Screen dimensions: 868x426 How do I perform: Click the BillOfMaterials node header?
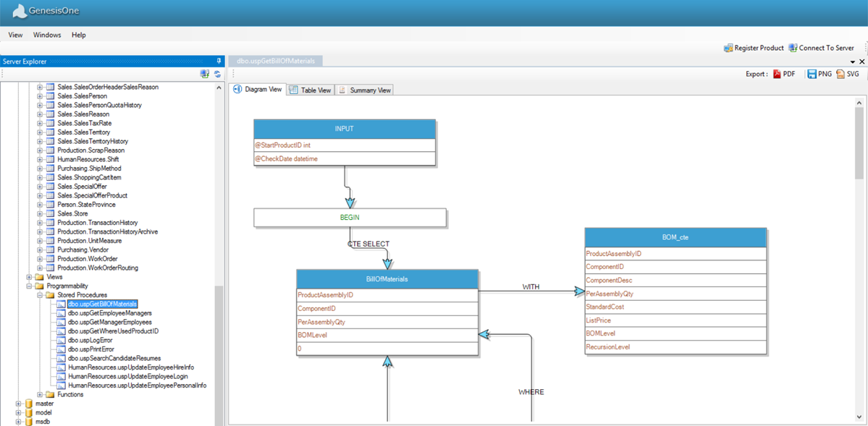tap(387, 279)
